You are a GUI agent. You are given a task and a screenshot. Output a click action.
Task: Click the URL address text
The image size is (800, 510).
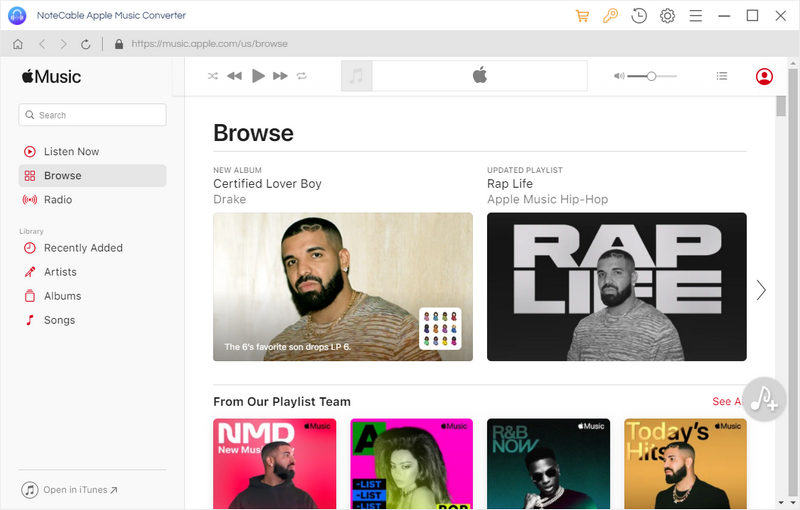210,44
